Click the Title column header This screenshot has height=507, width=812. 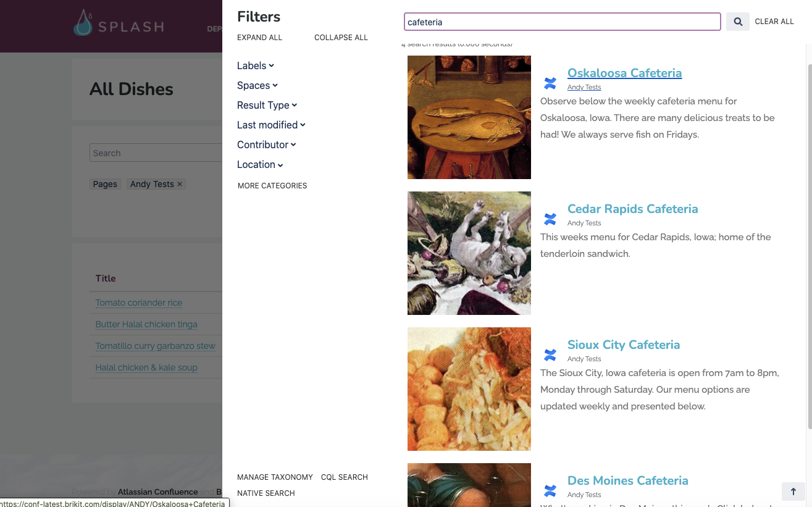[106, 279]
